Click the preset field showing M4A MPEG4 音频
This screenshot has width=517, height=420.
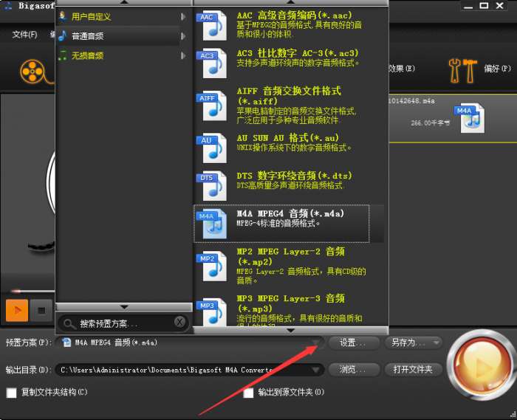coord(190,343)
